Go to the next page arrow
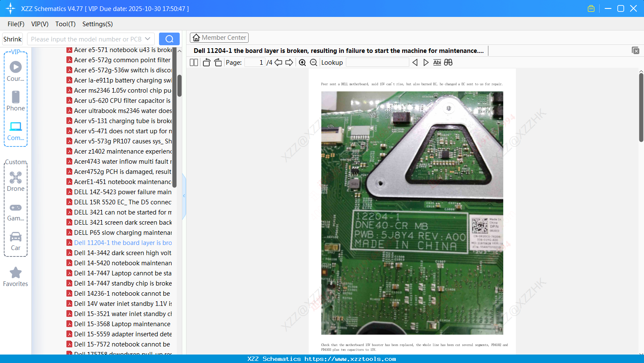 (289, 63)
